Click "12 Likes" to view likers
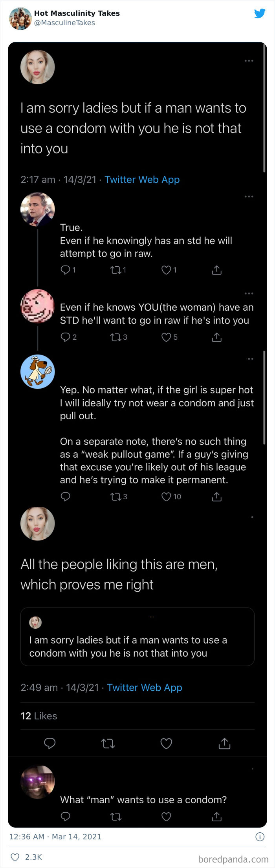Viewport: 275px width, 868px height. 38,716
